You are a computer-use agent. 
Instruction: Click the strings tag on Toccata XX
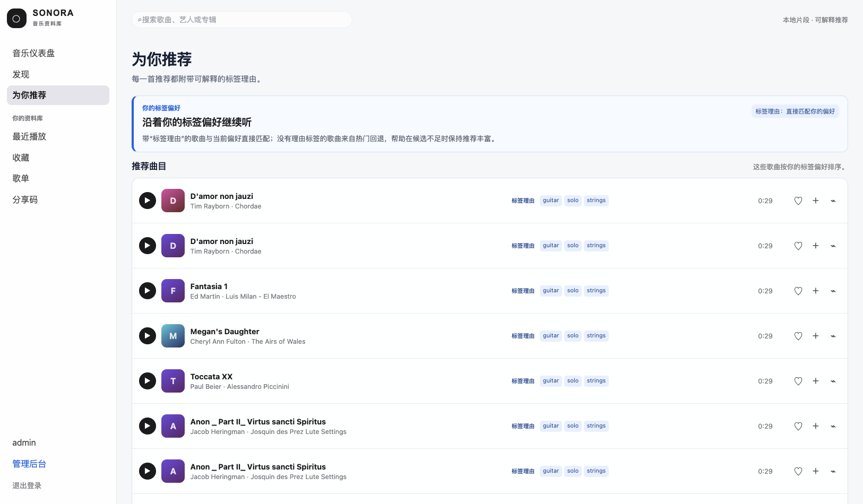(x=596, y=381)
